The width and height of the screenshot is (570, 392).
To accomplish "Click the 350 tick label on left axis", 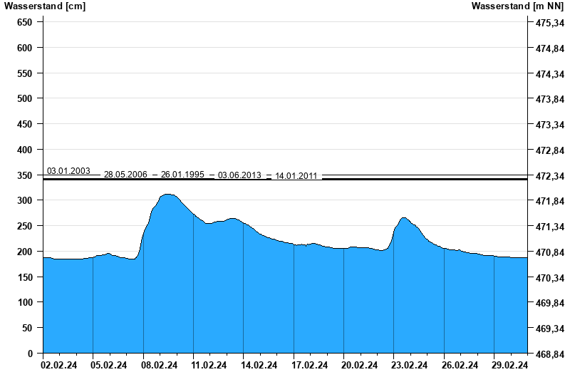I will coord(25,175).
